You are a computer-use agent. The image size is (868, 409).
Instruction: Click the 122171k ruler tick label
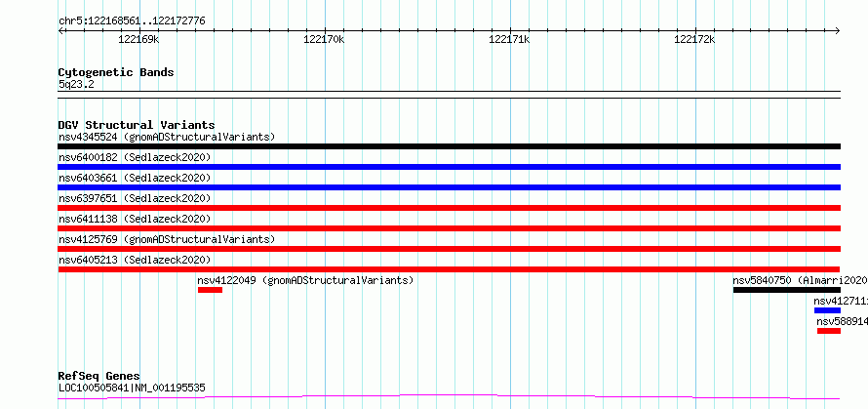(x=509, y=39)
